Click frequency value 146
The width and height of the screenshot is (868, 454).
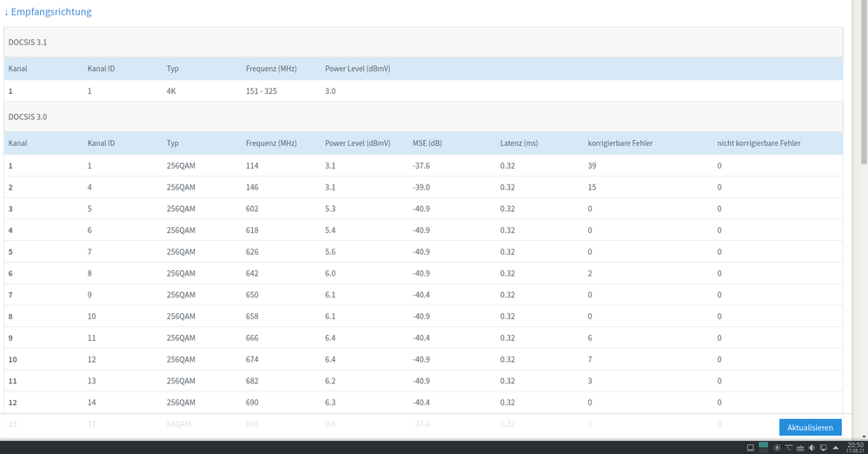(x=252, y=187)
